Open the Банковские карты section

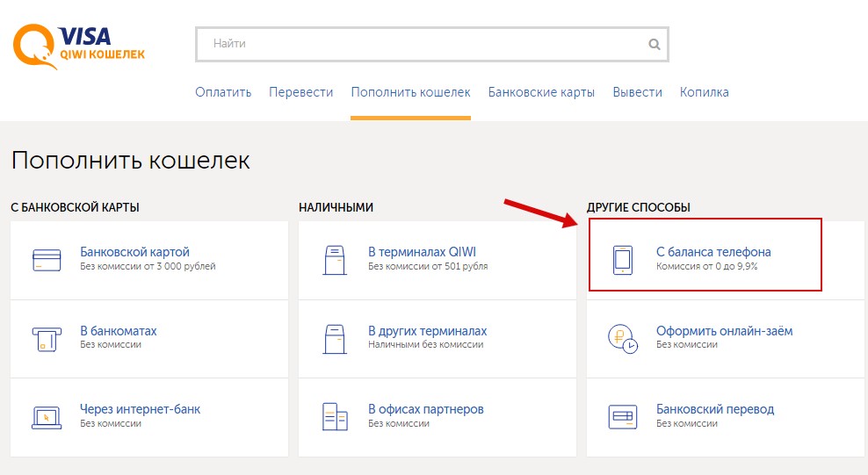tap(541, 92)
